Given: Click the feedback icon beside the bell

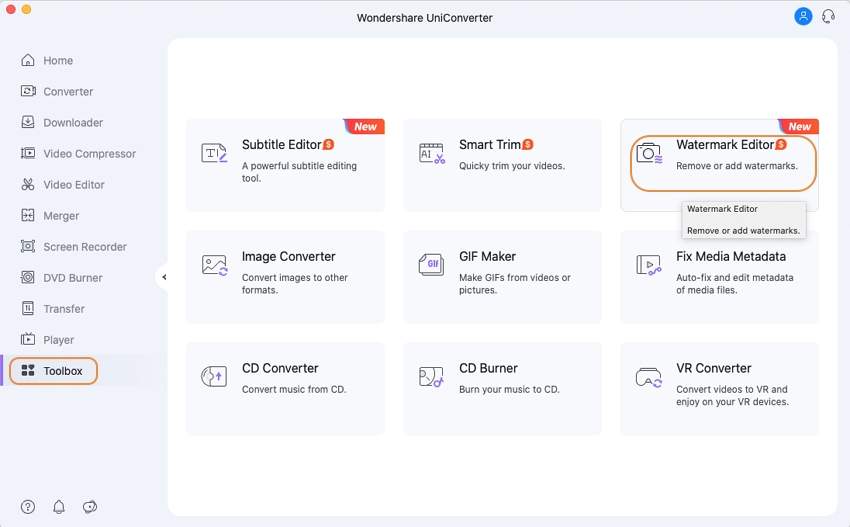Looking at the screenshot, I should pyautogui.click(x=90, y=507).
